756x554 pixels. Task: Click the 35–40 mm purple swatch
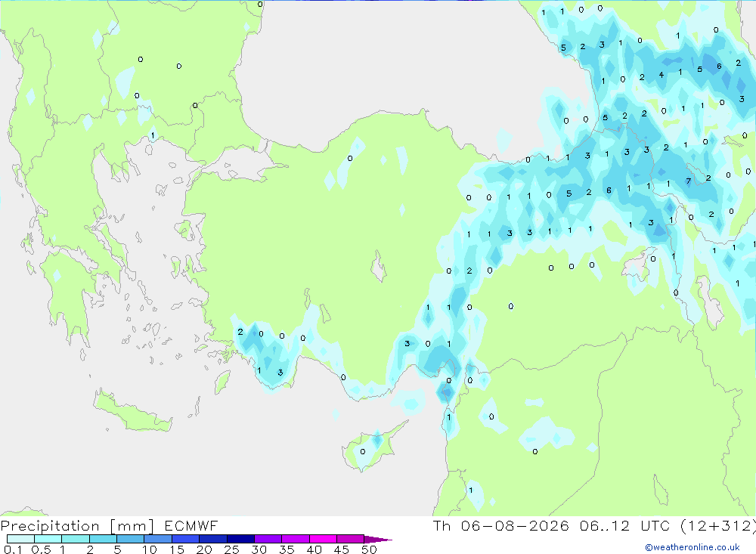point(295,539)
